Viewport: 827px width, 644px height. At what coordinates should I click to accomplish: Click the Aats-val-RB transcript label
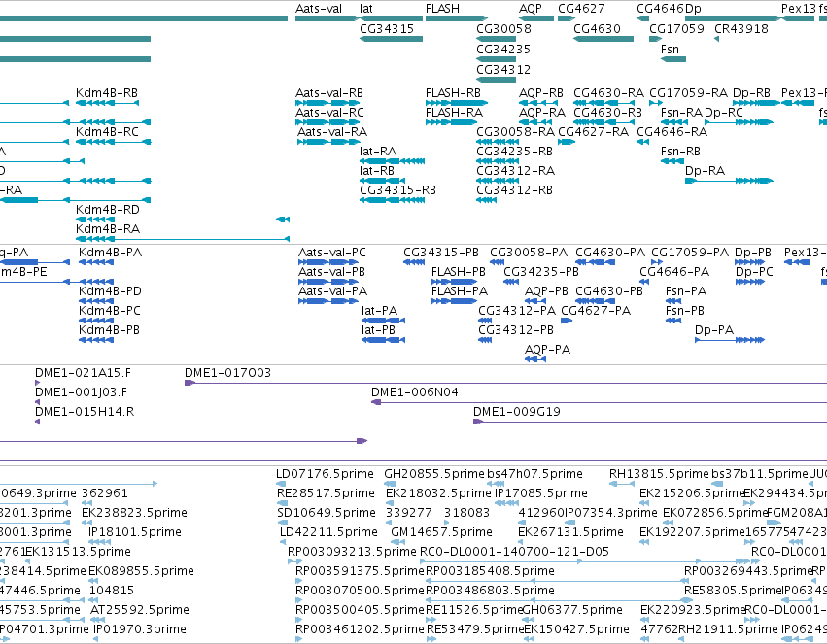(329, 92)
